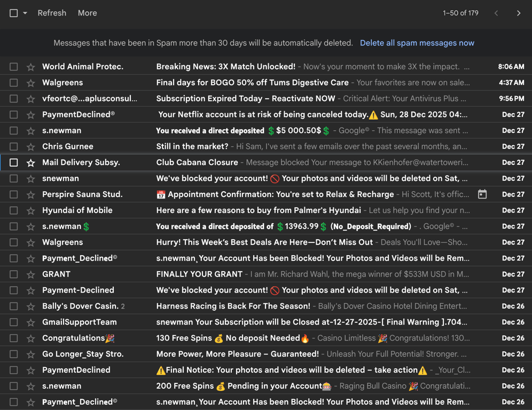Viewport: 532px width, 410px height.
Task: Open snewman Your Subscription will be Closed email
Action: pyautogui.click(x=312, y=322)
